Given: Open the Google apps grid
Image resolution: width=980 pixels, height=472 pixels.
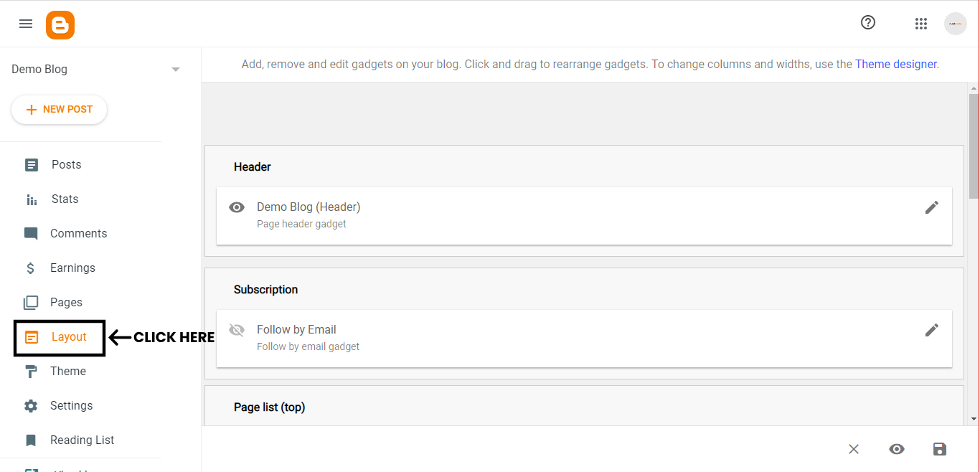Looking at the screenshot, I should [921, 23].
